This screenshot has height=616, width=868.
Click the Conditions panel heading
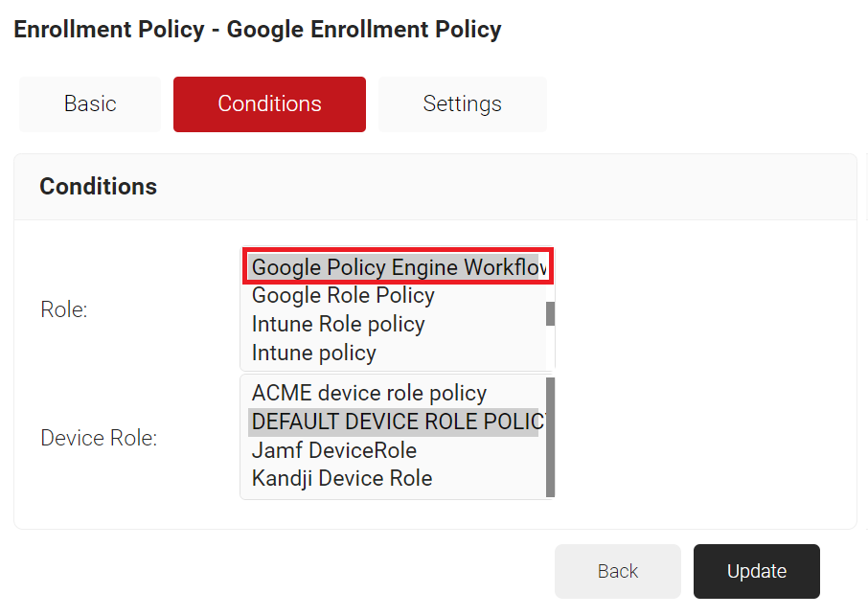(x=98, y=186)
